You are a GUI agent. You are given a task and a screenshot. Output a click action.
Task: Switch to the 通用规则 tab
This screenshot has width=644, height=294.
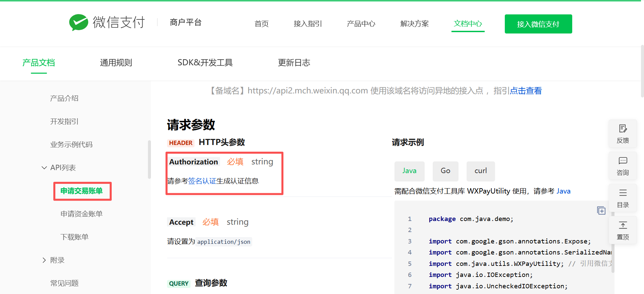click(x=116, y=63)
